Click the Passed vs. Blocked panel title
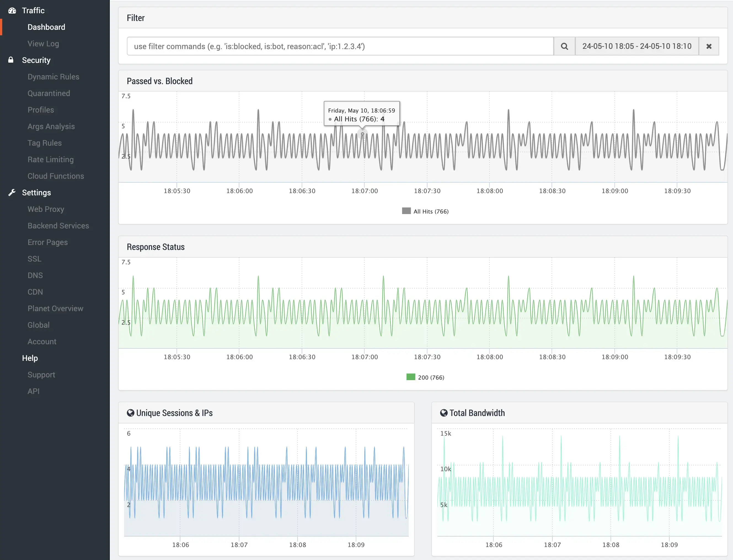This screenshot has height=560, width=733. tap(160, 81)
